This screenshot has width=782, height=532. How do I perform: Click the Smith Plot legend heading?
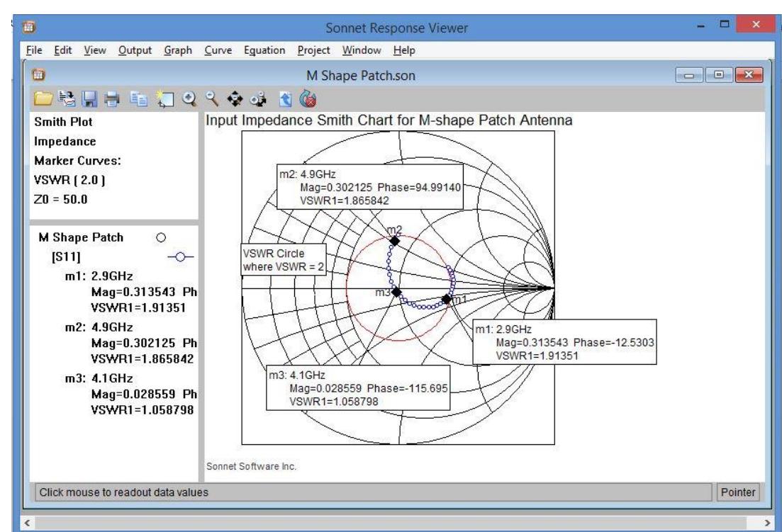point(63,122)
